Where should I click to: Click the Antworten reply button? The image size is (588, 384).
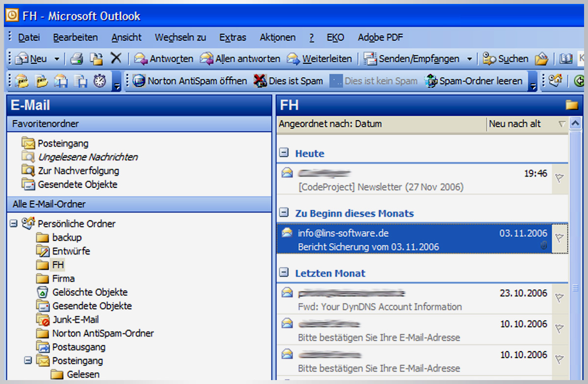point(164,59)
